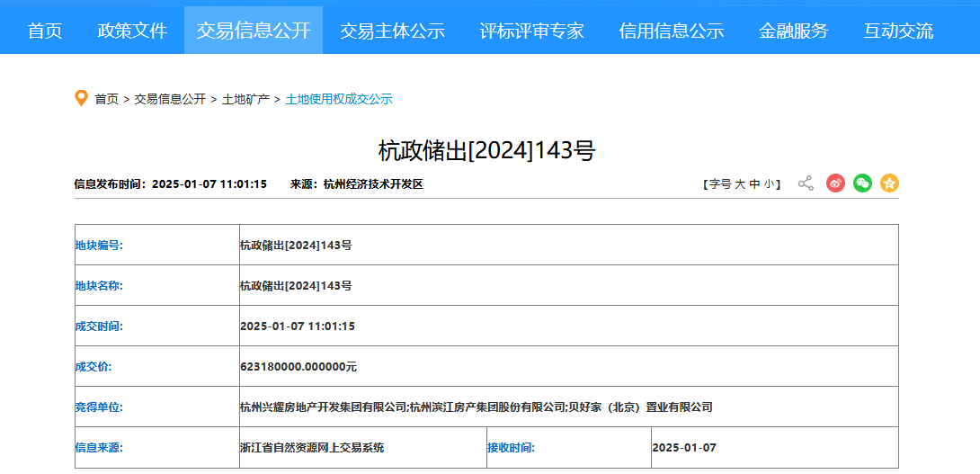980x474 pixels.
Task: Open the 金融服务 menu
Action: click(x=793, y=31)
